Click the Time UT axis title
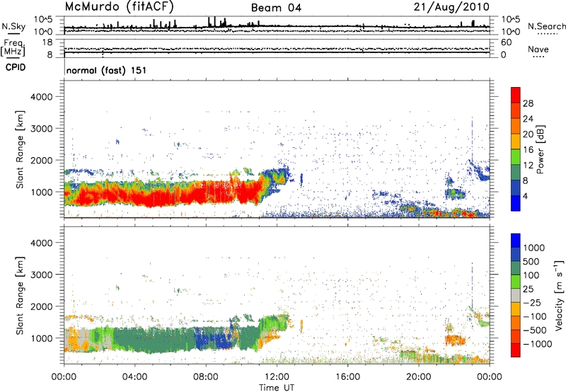 277,387
